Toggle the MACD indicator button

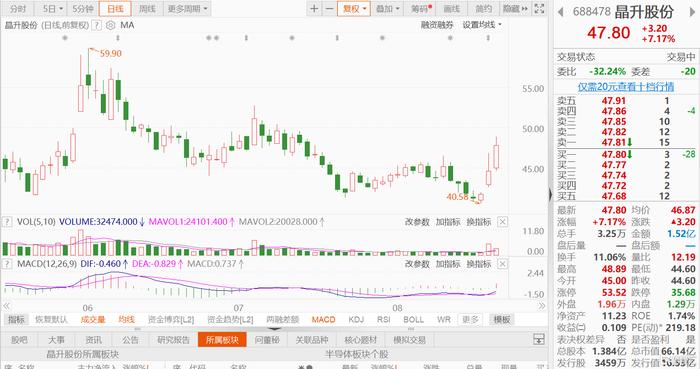323,319
